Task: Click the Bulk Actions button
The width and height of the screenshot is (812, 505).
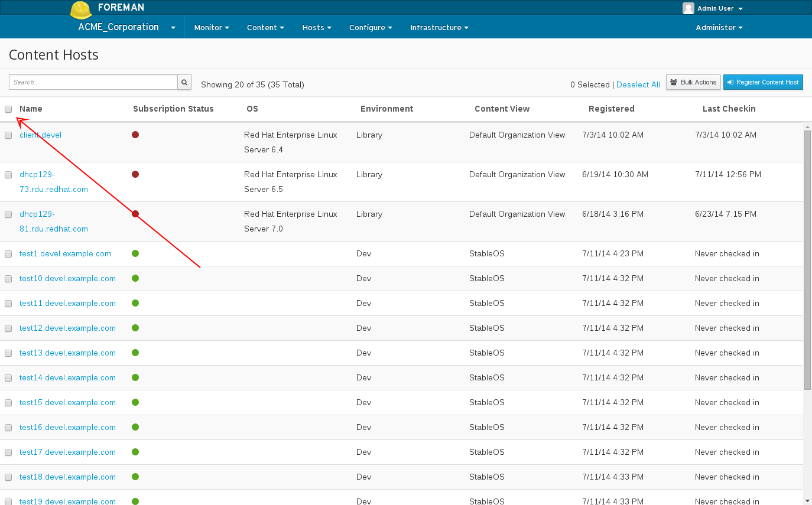Action: click(x=693, y=82)
